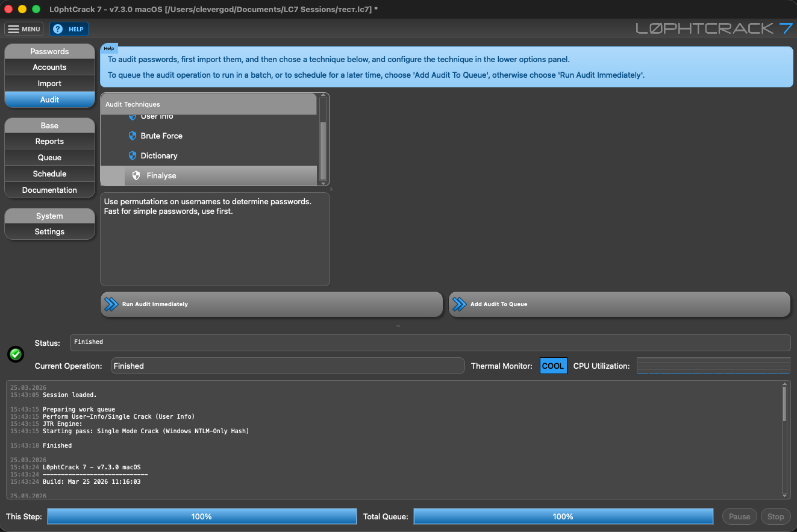Click the divider handle below the audit buttons
Viewport: 797px width, 532px height.
tap(398, 326)
